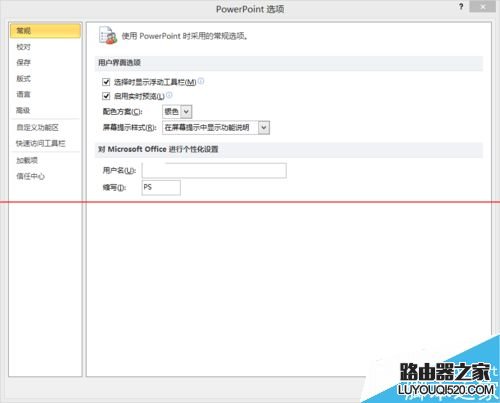This screenshot has height=403, width=500.
Task: Open the 语言 options category
Action: click(24, 94)
